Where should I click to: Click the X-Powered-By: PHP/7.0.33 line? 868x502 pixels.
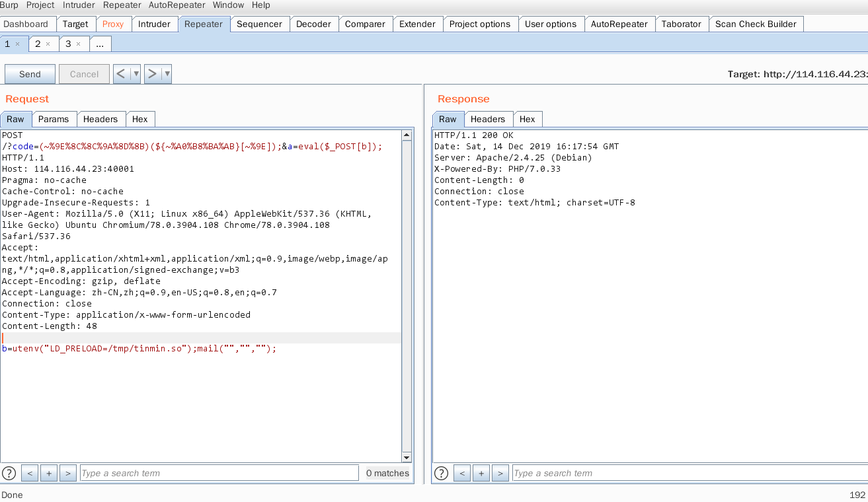(497, 169)
